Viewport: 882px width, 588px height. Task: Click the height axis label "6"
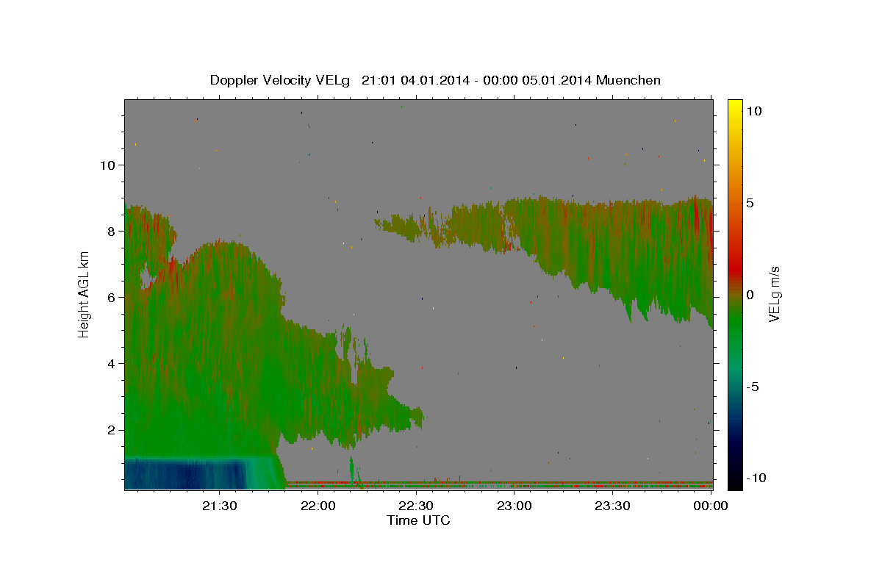tap(110, 297)
